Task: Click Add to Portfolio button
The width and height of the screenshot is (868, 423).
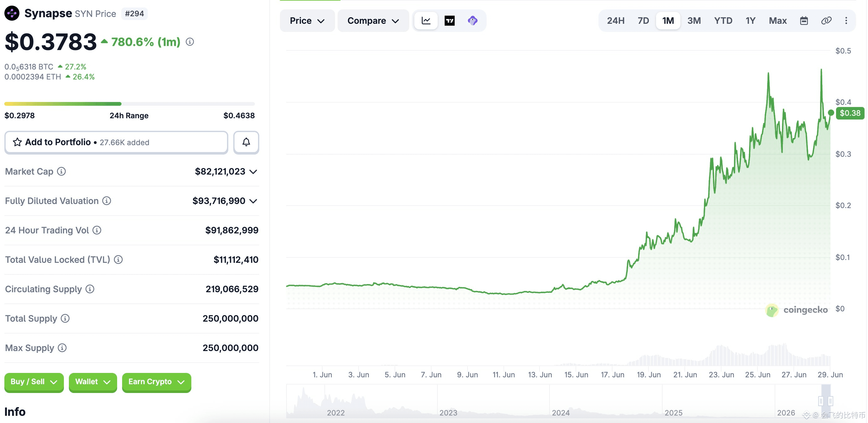Action: coord(116,142)
